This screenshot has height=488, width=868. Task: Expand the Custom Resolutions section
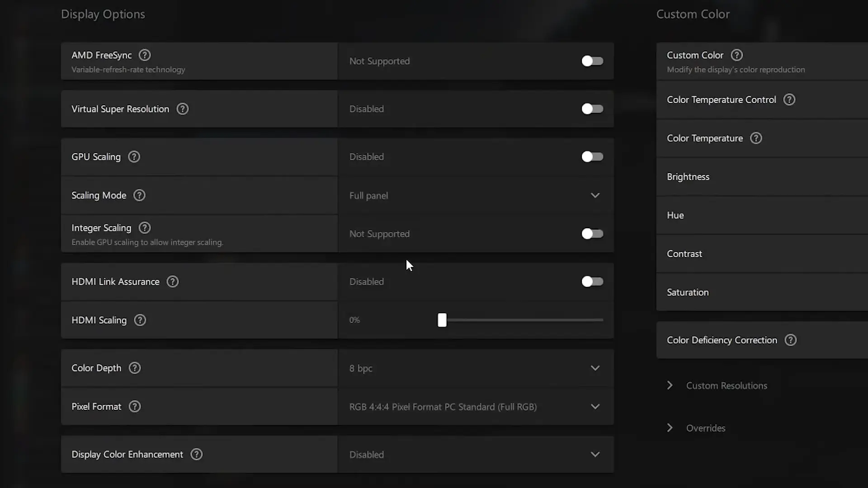point(717,385)
